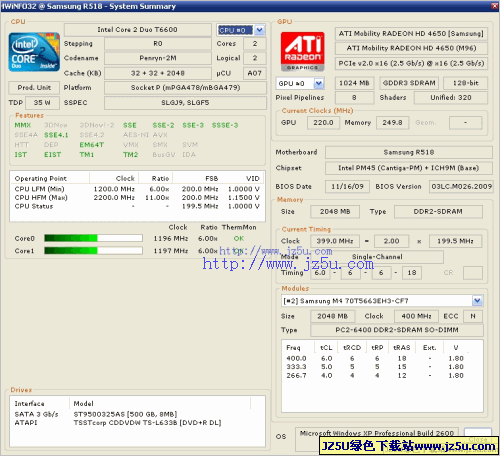Viewport: 500px width, 456px height.
Task: Expand the memory module Samsung M4 dropdown
Action: pos(477,301)
